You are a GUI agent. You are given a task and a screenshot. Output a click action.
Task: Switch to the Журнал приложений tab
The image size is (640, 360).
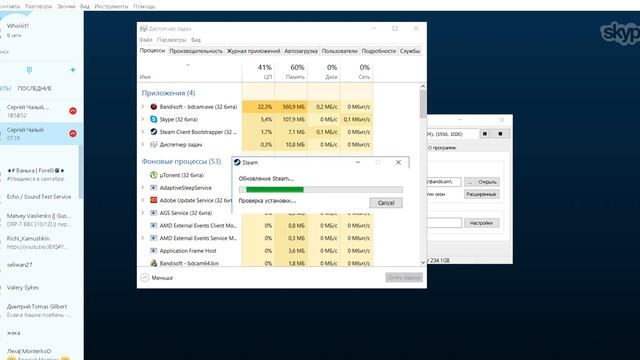[253, 51]
